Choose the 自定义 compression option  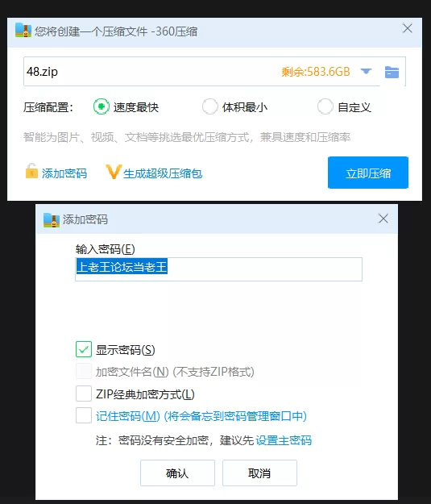click(x=325, y=106)
